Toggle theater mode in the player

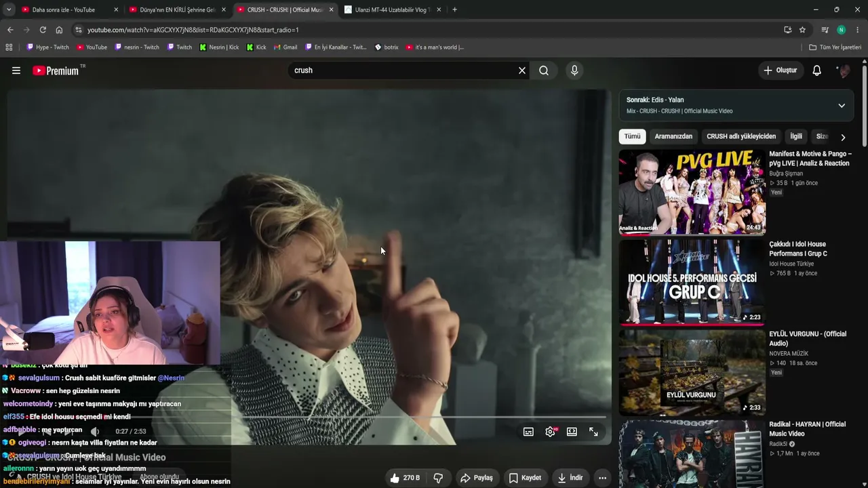572,432
